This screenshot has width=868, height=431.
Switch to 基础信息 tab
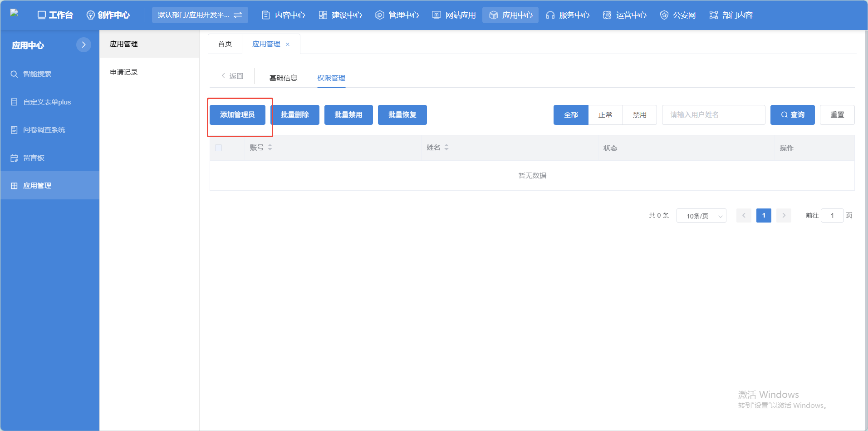click(284, 78)
